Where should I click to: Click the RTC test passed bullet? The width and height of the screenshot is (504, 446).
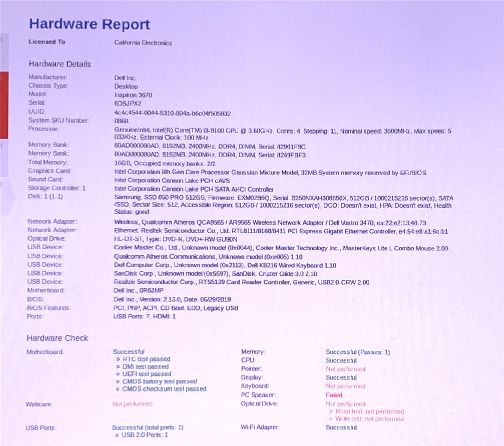pos(146,359)
